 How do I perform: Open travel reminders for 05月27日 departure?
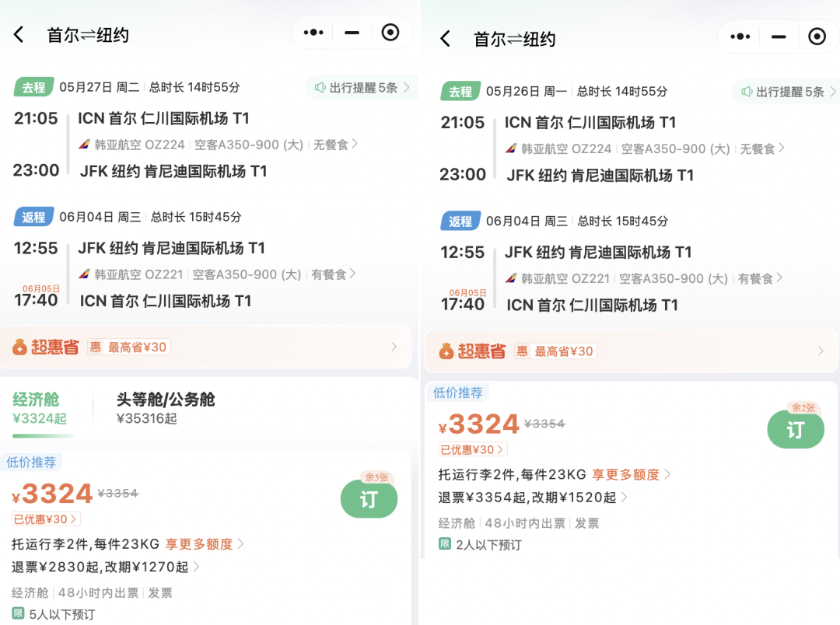(362, 88)
